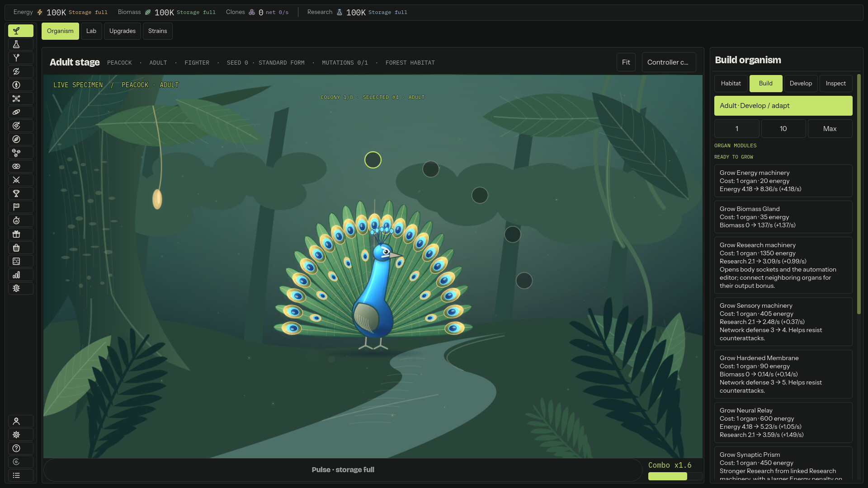Open the list log icon
868x488 pixels.
tap(20, 475)
